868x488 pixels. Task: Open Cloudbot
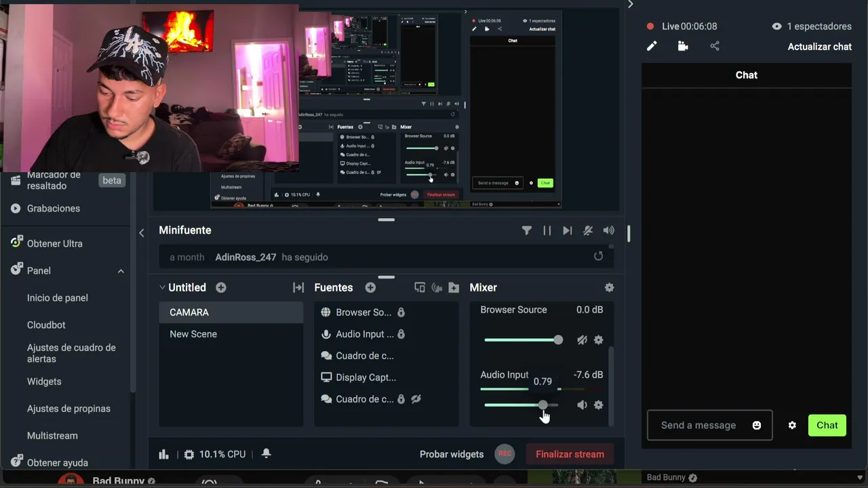46,325
